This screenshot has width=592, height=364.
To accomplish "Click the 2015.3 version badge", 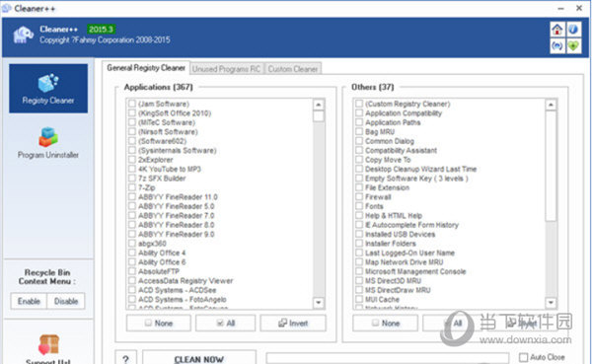I will tap(101, 30).
